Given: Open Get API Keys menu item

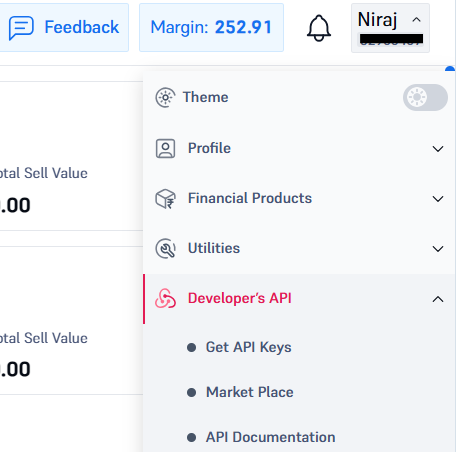Looking at the screenshot, I should coord(248,347).
